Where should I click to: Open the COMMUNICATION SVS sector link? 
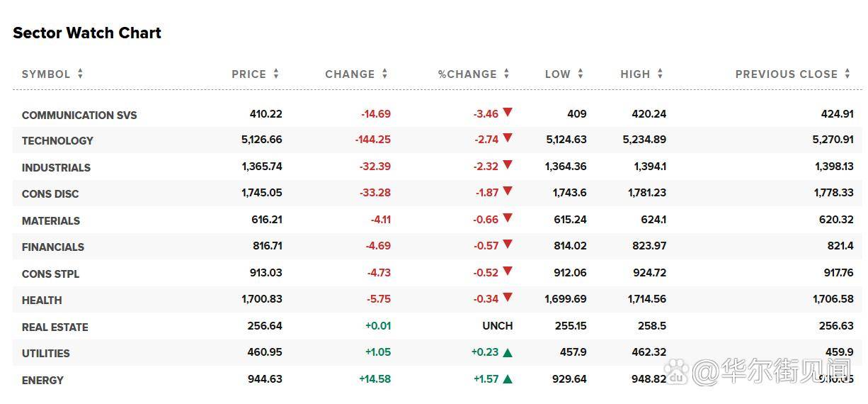click(79, 115)
